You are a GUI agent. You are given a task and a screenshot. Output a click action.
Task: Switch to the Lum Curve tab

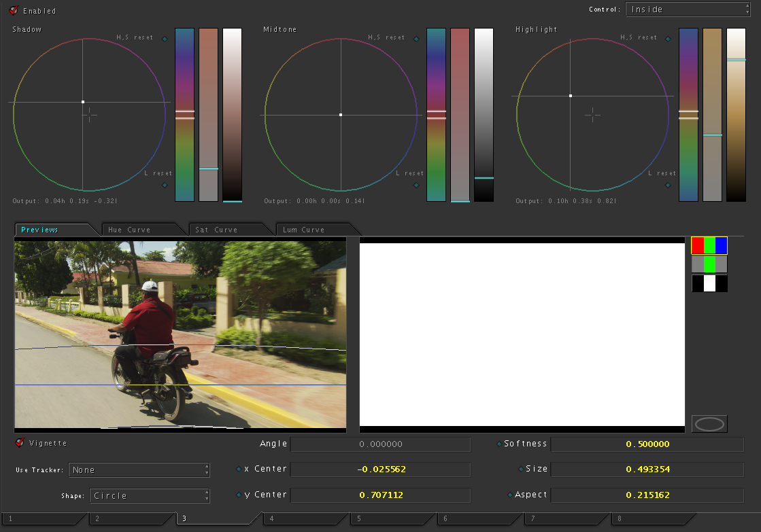[x=303, y=230]
